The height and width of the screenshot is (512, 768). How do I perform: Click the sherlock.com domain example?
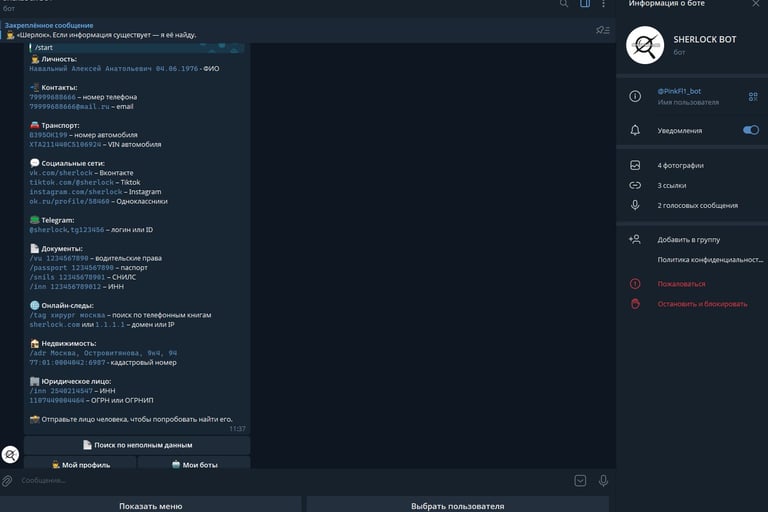click(x=54, y=324)
